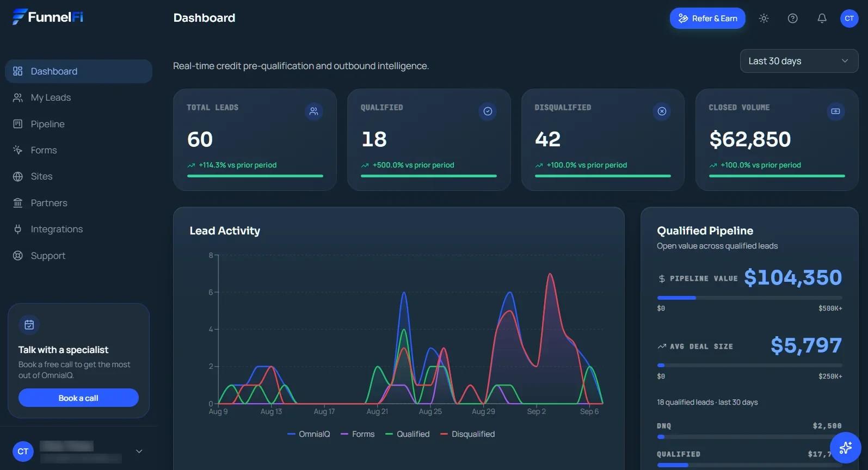Image resolution: width=868 pixels, height=470 pixels.
Task: Click the Book a call button
Action: tap(78, 398)
